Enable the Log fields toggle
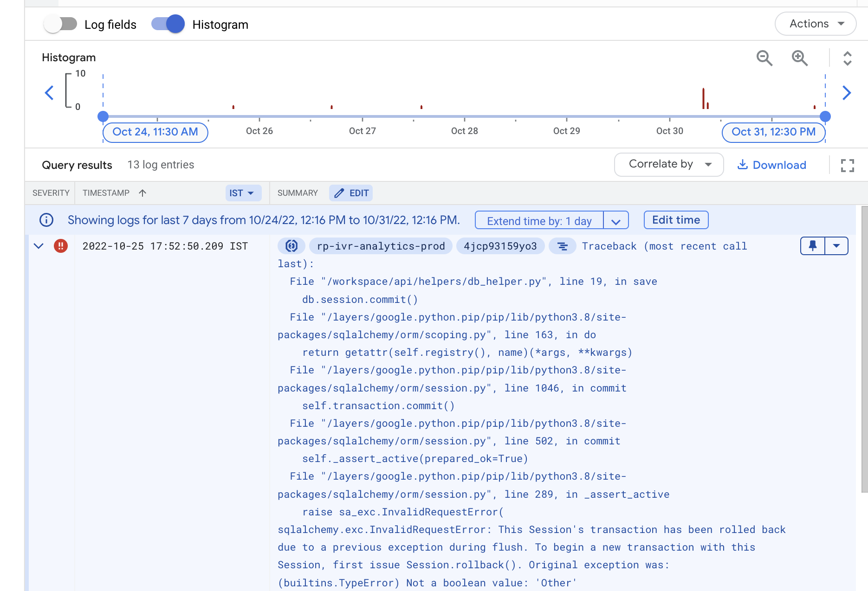 pos(60,24)
